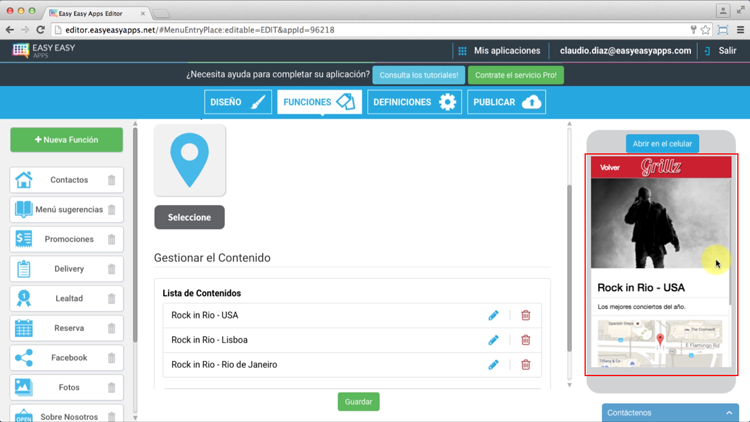Screen dimensions: 750x422
Task: Click Abrir en el celular button
Action: tap(662, 144)
